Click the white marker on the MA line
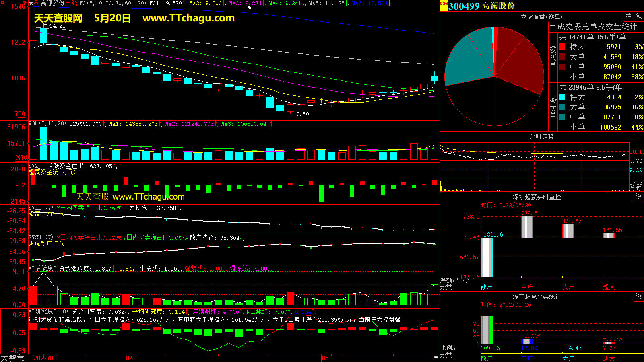Screen dimensions: 644x362 pyautogui.click(x=249, y=7)
